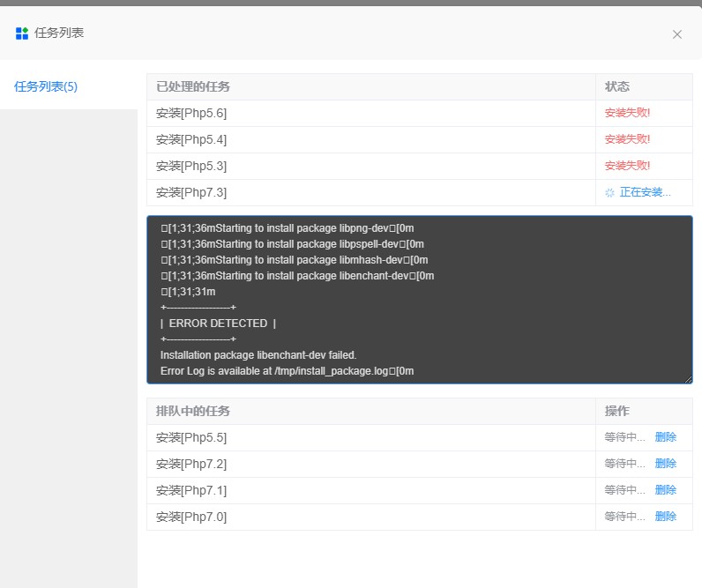Image resolution: width=702 pixels, height=588 pixels.
Task: Click the task list grid icon in the header
Action: click(22, 33)
